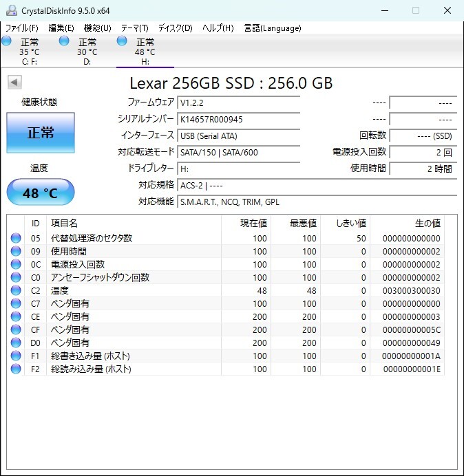Open the ディスク(D) menu
This screenshot has height=476, width=464.
pos(176,28)
